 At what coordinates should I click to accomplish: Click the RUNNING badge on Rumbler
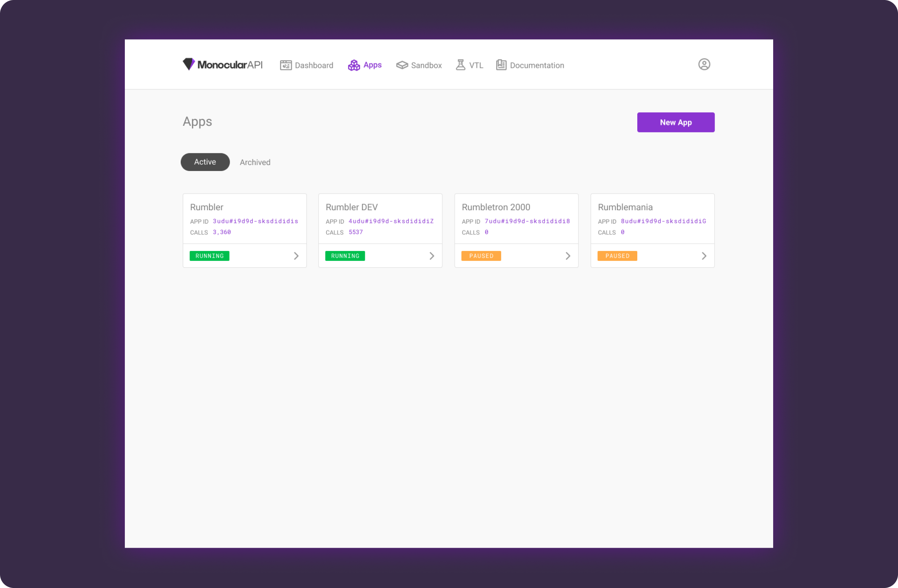pos(209,256)
